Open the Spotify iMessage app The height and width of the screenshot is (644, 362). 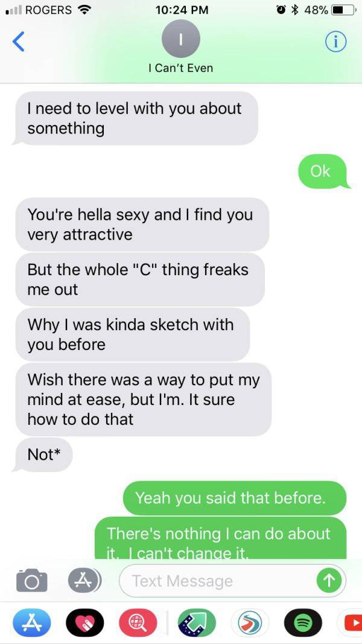click(x=303, y=623)
